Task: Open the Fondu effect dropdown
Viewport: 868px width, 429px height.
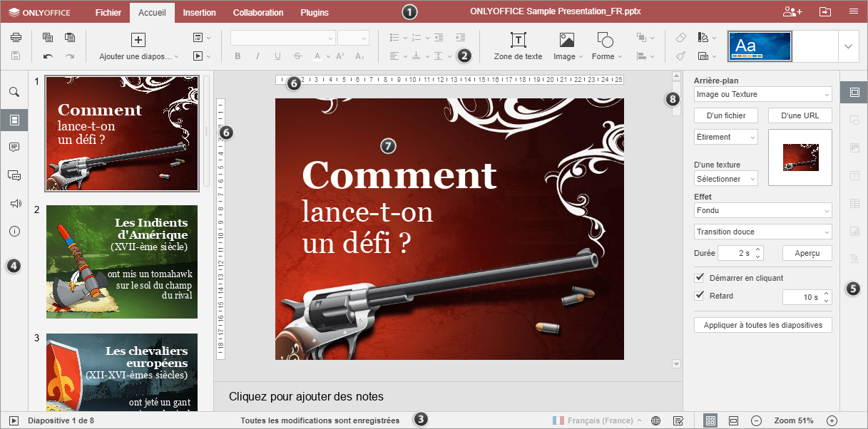Action: pos(762,210)
